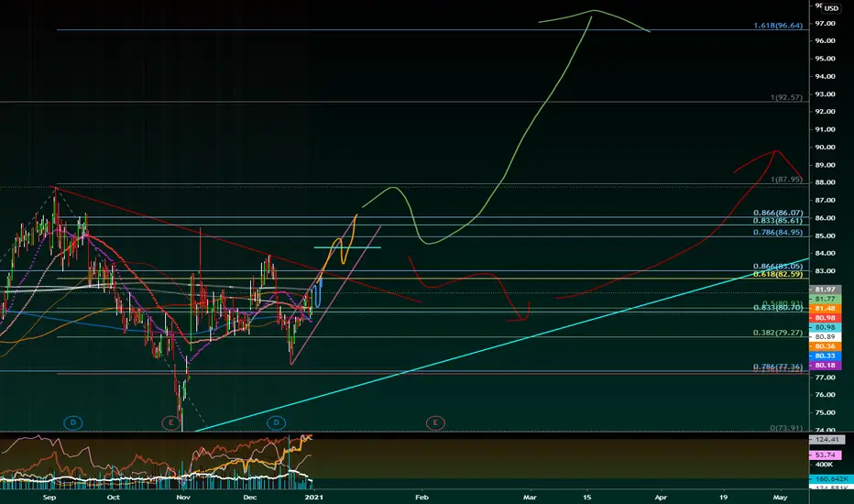Viewport: 854px width, 504px height.
Task: Select the 0.382(79.27) Fibonacci label
Action: pyautogui.click(x=778, y=333)
